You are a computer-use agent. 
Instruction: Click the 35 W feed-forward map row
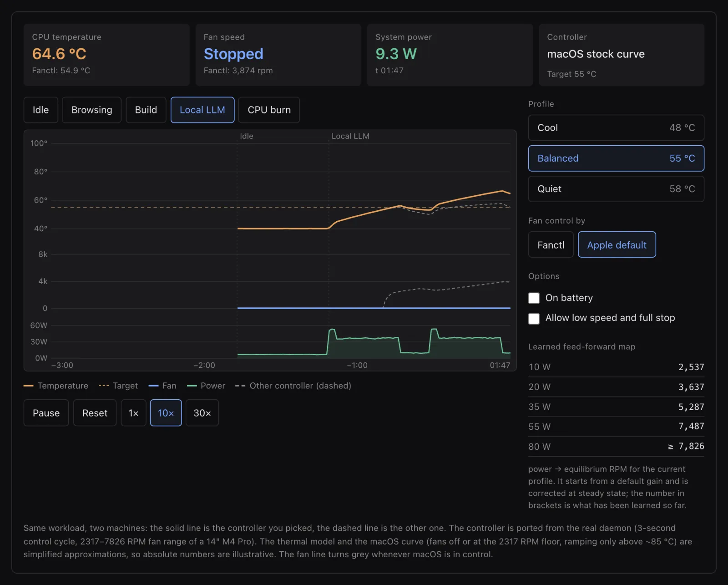(616, 407)
